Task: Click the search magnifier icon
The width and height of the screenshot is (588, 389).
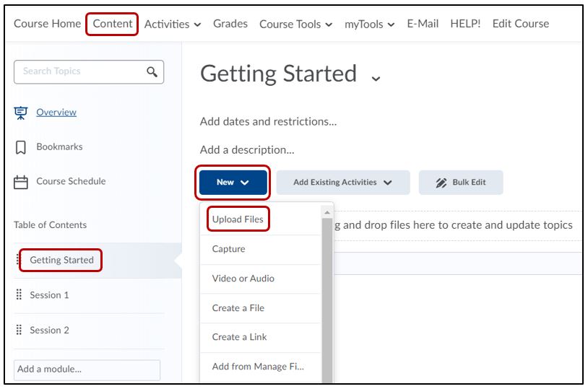Action: click(151, 71)
